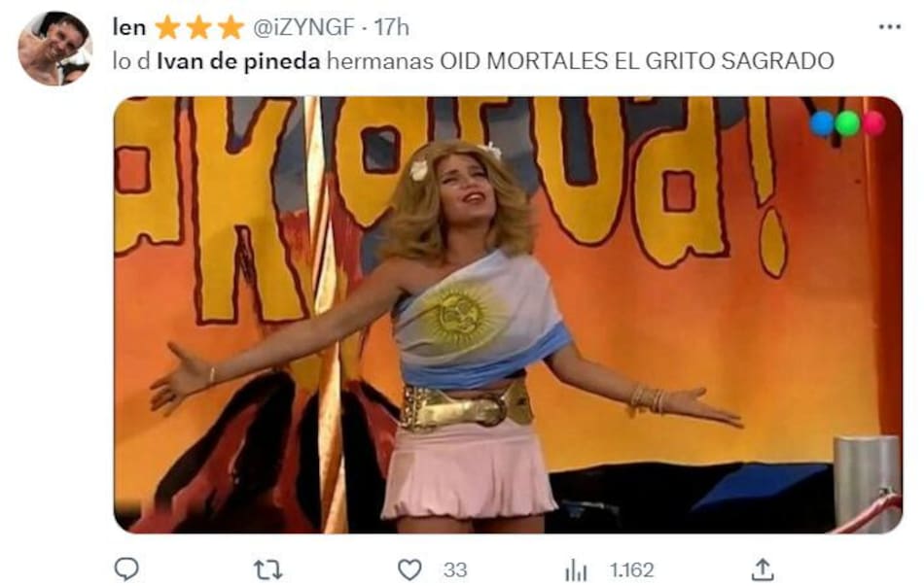
Task: View analytics via the bar chart icon
Action: coord(576,569)
